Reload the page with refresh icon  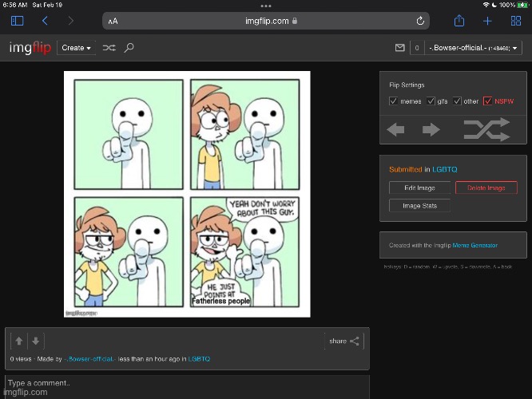point(420,21)
